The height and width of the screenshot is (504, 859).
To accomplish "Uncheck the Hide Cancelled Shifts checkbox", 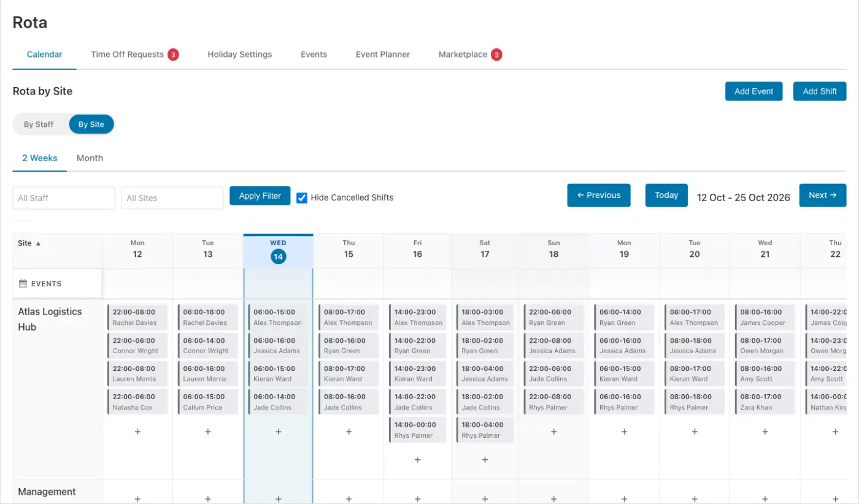I will pyautogui.click(x=302, y=197).
